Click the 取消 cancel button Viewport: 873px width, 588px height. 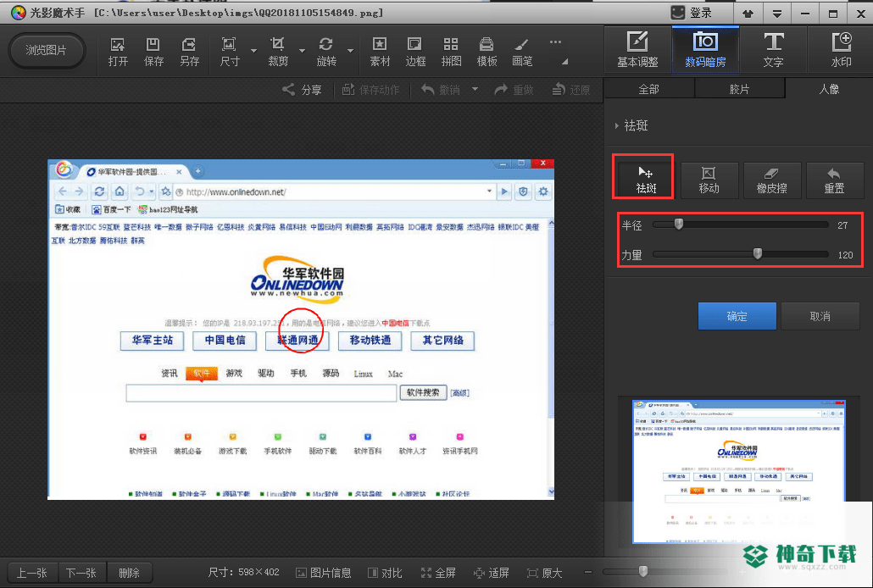point(820,316)
